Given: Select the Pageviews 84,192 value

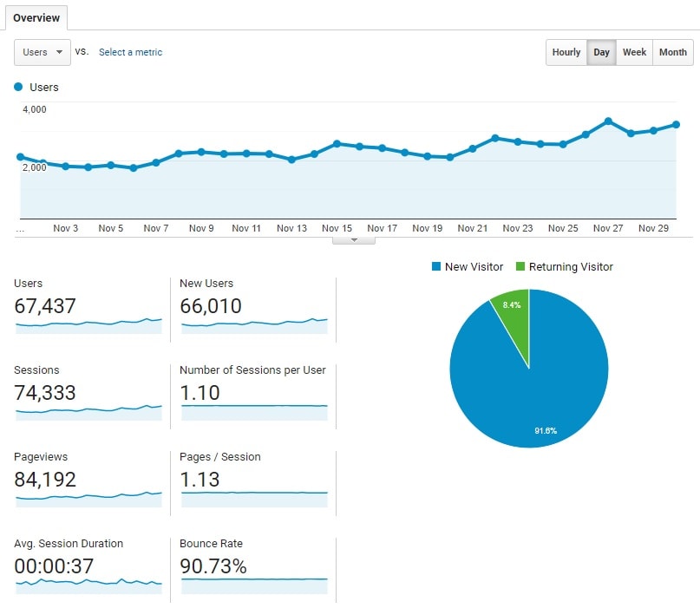Looking at the screenshot, I should click(45, 480).
